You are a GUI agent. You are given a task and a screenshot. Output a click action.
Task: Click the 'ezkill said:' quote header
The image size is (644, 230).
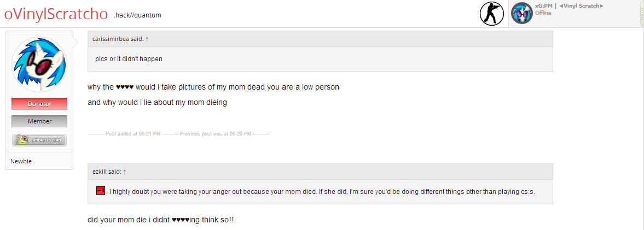click(107, 172)
